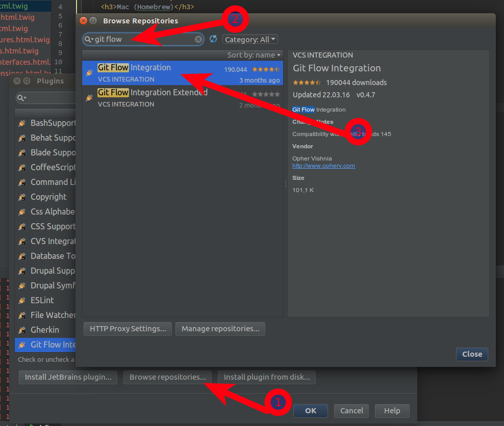Click the plug icon of Git Flow Integration result

[x=89, y=73]
